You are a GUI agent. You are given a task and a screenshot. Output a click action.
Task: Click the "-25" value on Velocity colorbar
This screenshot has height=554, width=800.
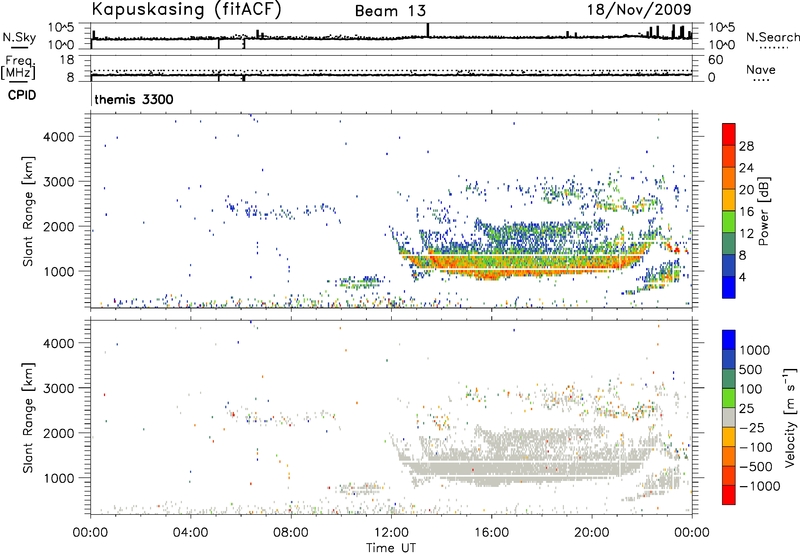752,427
